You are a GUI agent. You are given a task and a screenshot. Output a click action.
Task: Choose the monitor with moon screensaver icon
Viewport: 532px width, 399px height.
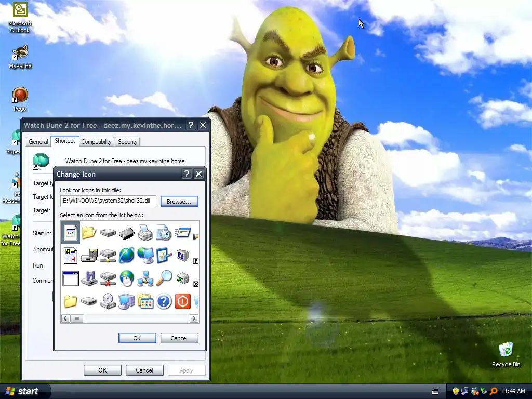click(182, 256)
